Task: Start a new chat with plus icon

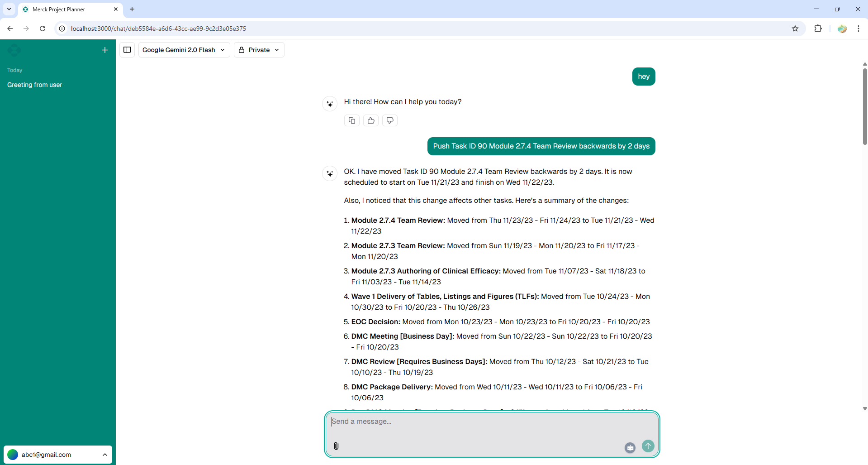Action: coord(105,50)
